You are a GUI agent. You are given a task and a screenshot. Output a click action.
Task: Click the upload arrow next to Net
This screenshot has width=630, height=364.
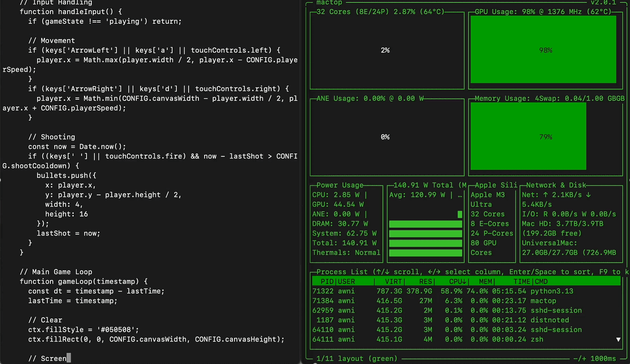point(545,195)
